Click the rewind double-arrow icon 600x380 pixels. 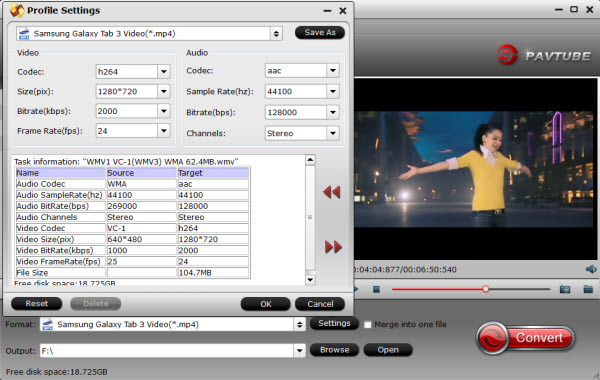pyautogui.click(x=331, y=192)
